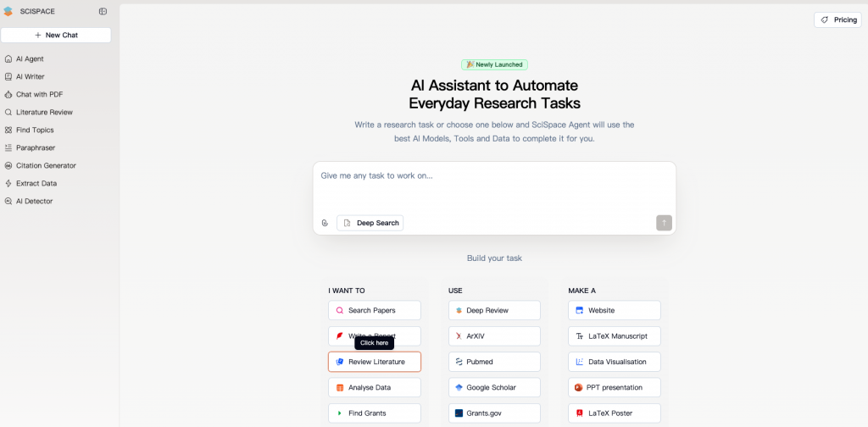Viewport: 868px width, 427px height.
Task: Click the 'MAKE A' column heading
Action: click(x=581, y=291)
